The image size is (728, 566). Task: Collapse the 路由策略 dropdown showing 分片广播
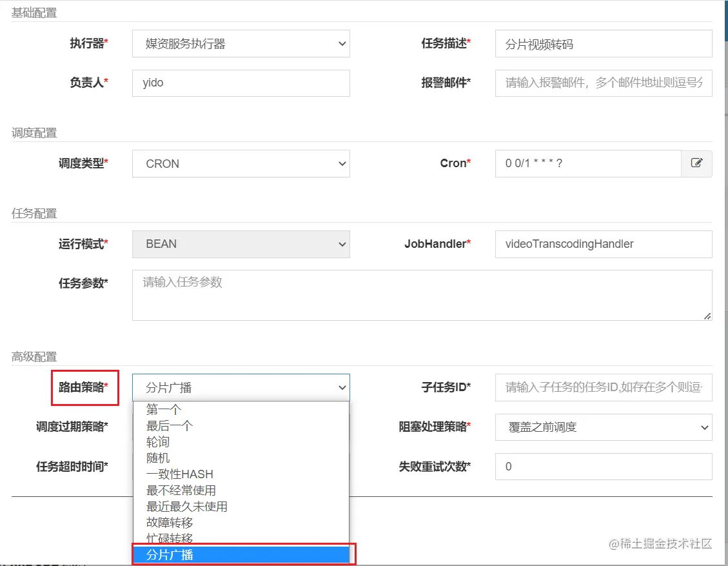[241, 388]
